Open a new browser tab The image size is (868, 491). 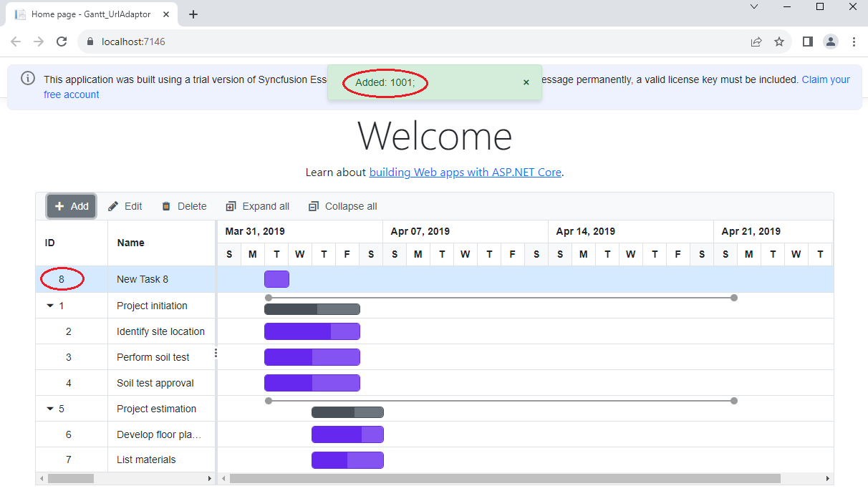pos(193,14)
